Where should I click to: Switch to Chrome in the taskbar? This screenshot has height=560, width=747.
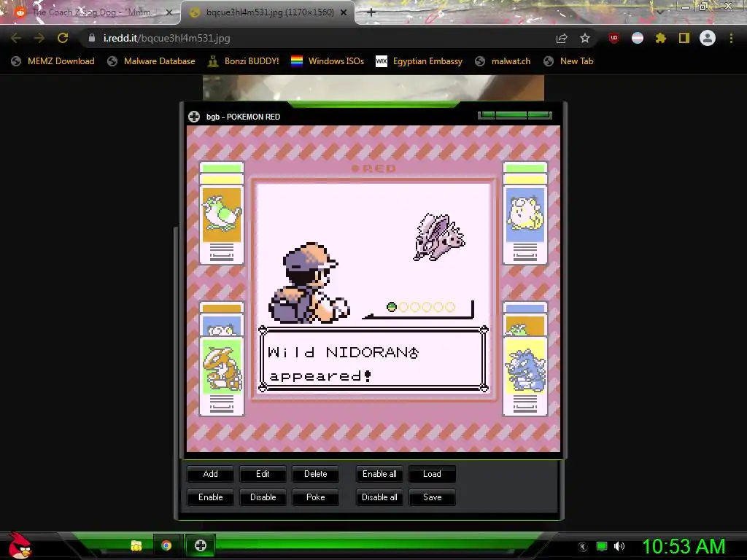pos(166,545)
